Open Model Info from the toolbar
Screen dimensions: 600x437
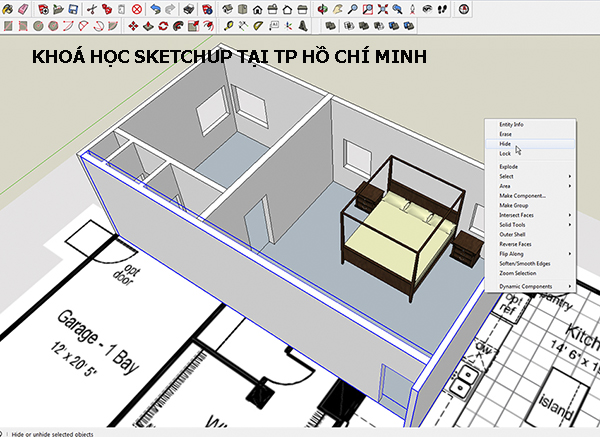pos(207,9)
